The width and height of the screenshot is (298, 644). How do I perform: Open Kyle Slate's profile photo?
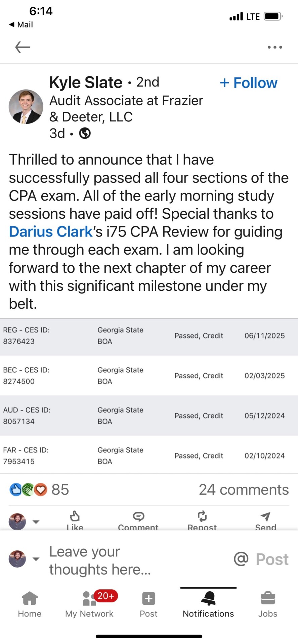tap(26, 107)
